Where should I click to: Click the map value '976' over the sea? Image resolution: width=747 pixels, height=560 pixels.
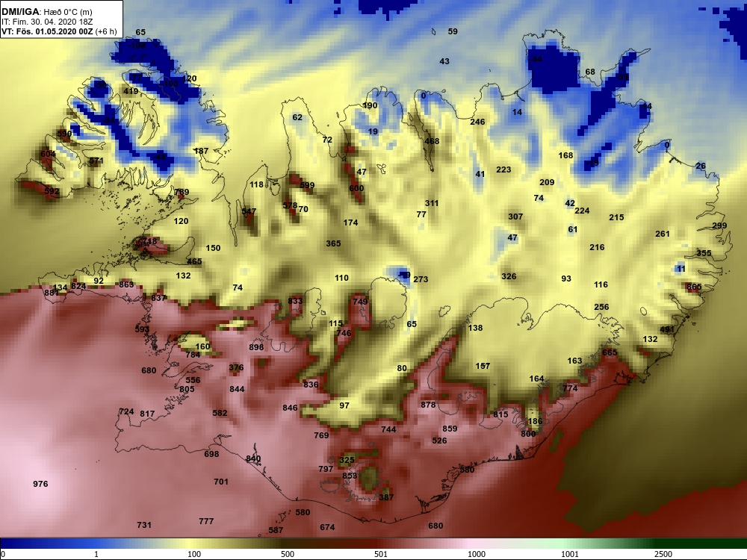(x=40, y=484)
